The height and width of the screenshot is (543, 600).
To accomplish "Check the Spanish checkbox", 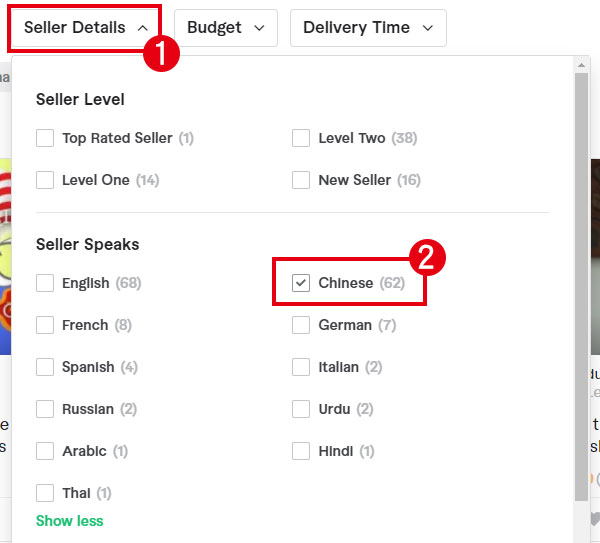I will 45,367.
